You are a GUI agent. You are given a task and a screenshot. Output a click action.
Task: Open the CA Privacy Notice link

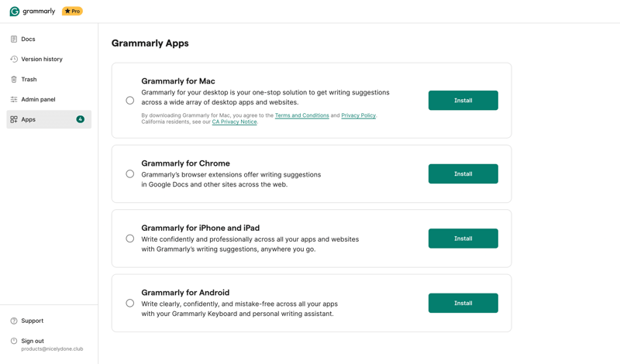(x=235, y=122)
